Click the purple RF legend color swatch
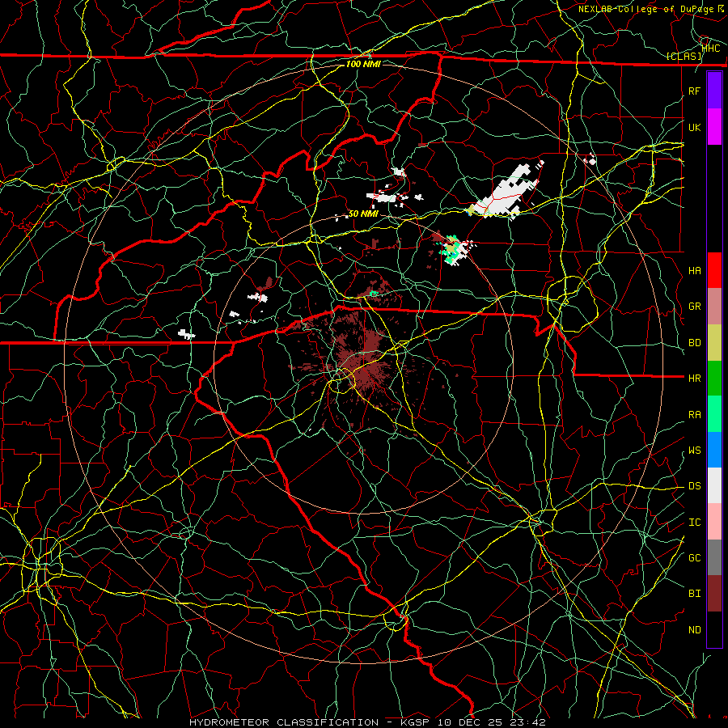Viewport: 728px width, 728px height. coord(714,91)
